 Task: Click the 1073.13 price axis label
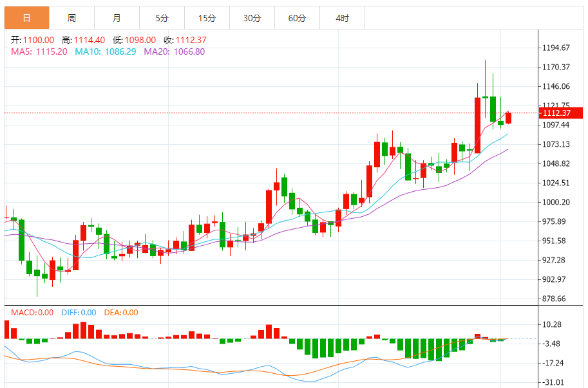coord(556,144)
